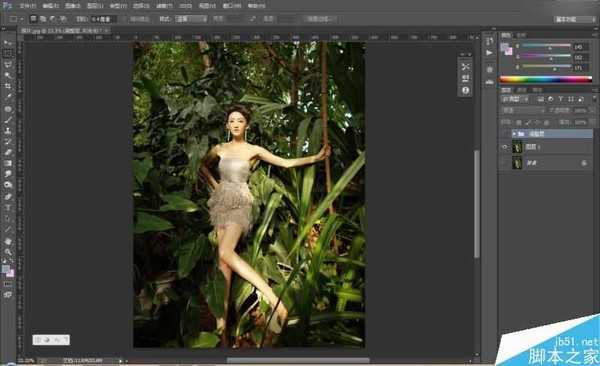
Task: Select the Spot Healing Brush tool
Action: tap(8, 109)
